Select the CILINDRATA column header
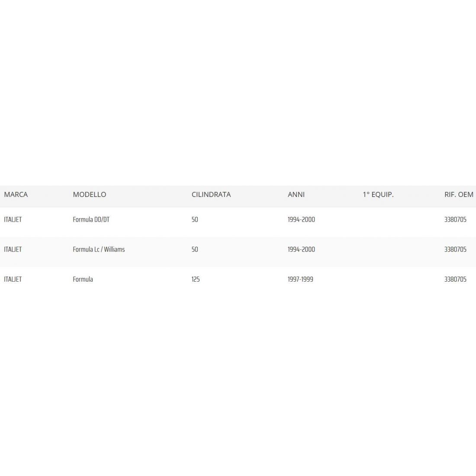 (x=211, y=195)
